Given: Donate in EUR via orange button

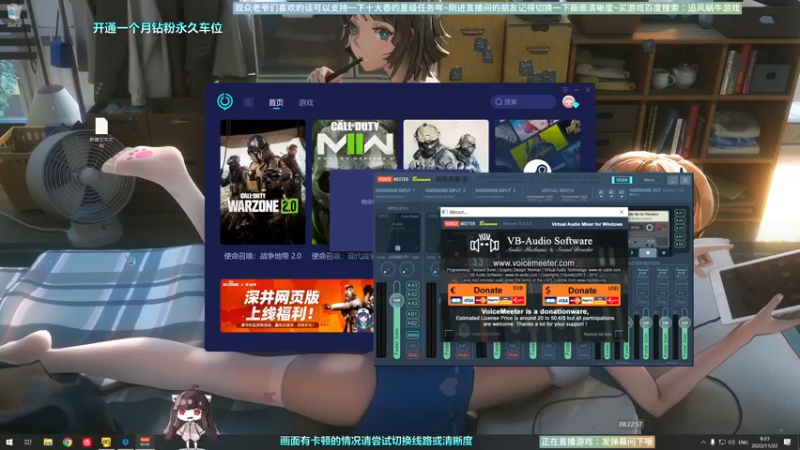Looking at the screenshot, I should point(487,295).
